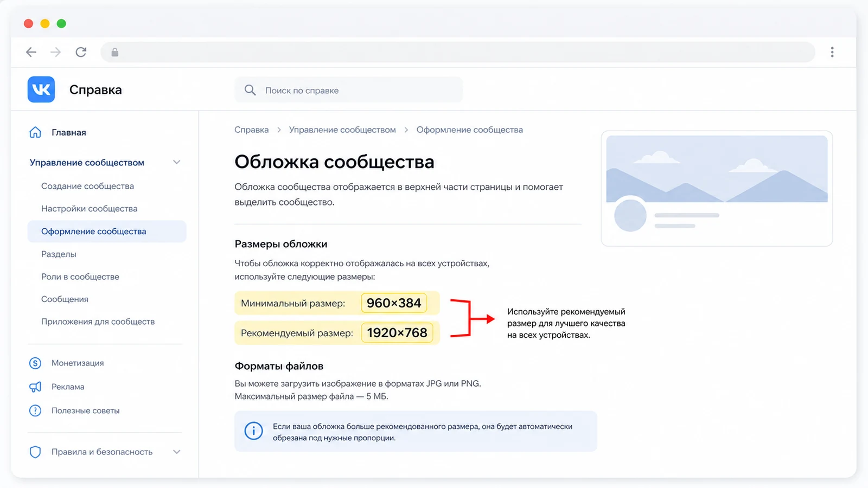The image size is (868, 488).
Task: Click Оформление сообщества breadcrumb link
Action: (x=470, y=130)
